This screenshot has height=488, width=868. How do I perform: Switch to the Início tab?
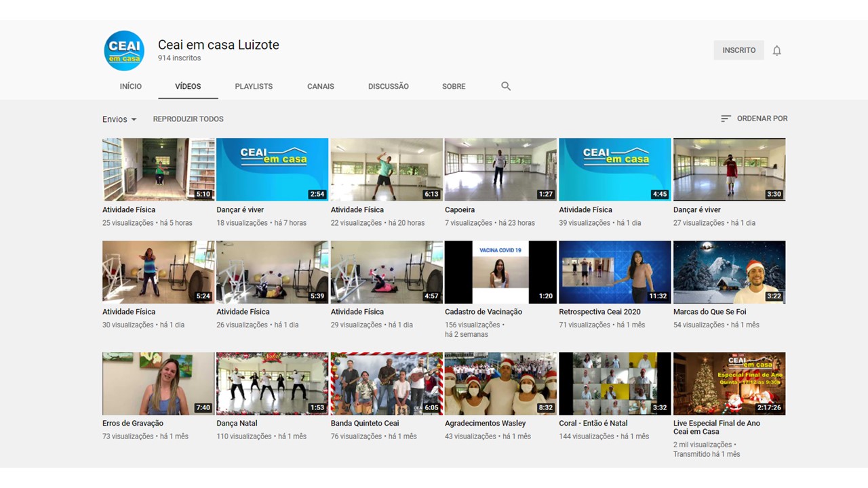coord(131,87)
